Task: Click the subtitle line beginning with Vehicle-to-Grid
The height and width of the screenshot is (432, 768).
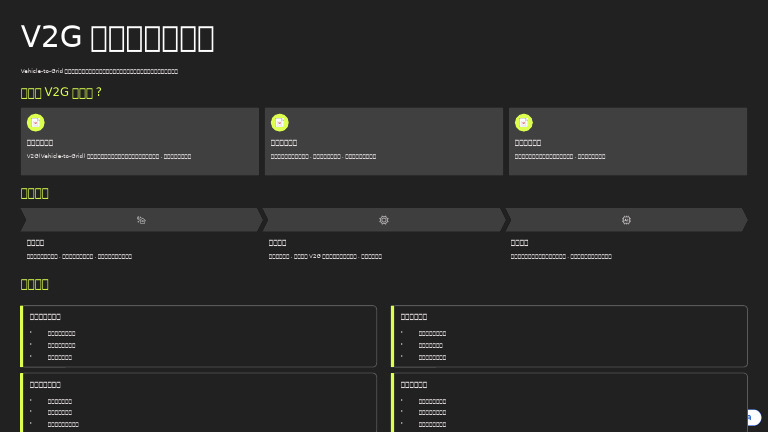Action: coord(99,71)
